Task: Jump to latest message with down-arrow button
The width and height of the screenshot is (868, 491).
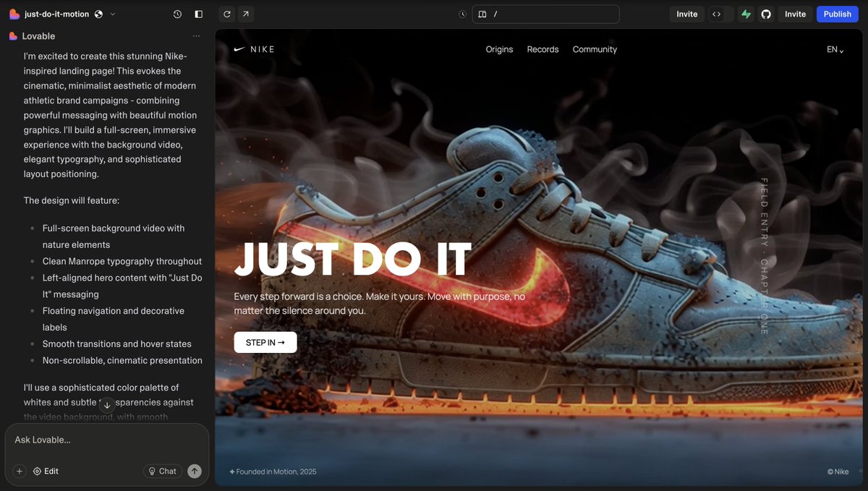Action: tap(107, 405)
